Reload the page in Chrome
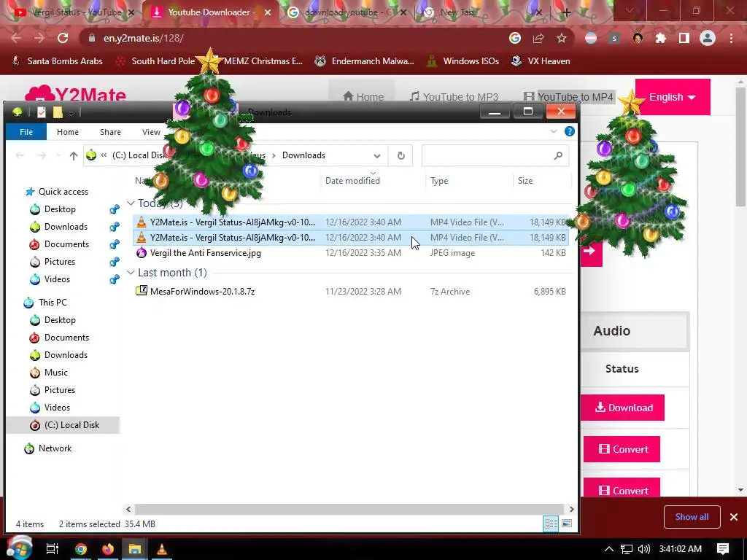This screenshot has height=560, width=747. tap(63, 38)
